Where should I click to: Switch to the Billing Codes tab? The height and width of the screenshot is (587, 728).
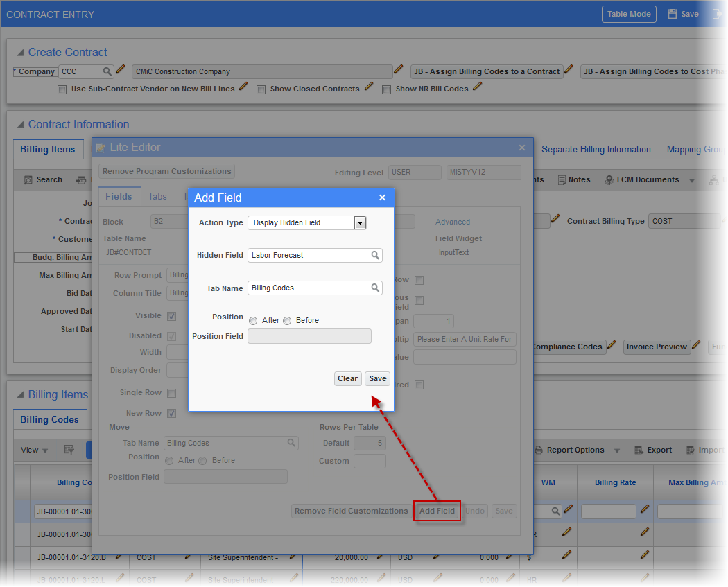50,419
